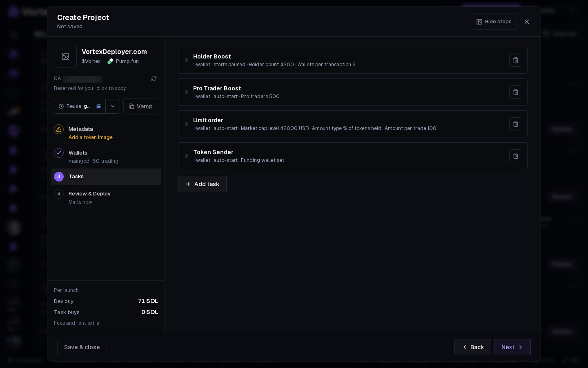588x368 pixels.
Task: Expand the Holder Boost task
Action: coord(187,60)
